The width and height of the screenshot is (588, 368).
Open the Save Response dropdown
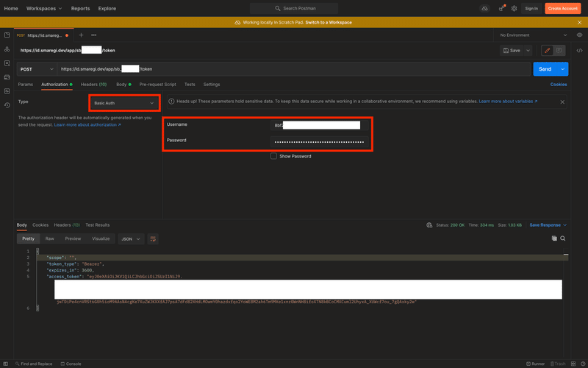[548, 225]
